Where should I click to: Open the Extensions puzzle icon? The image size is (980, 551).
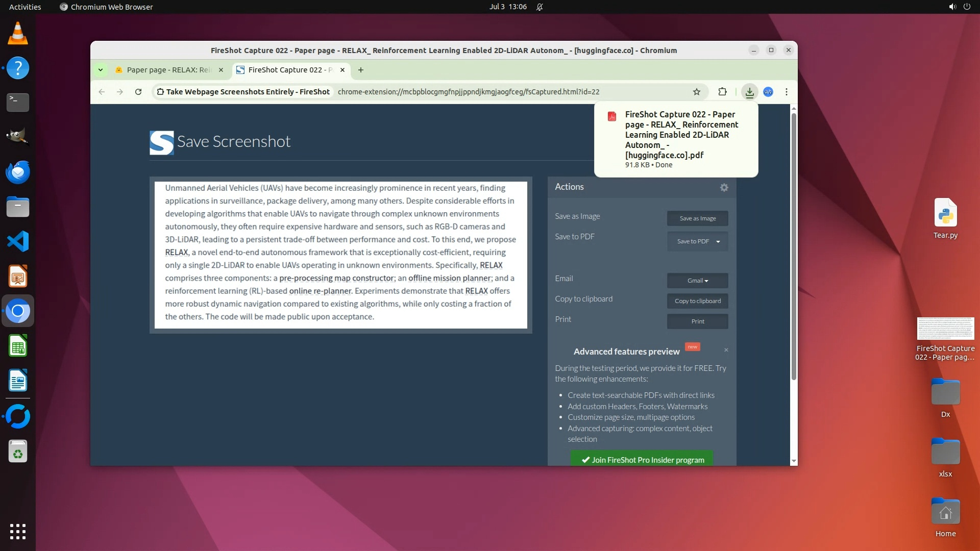[x=722, y=92]
